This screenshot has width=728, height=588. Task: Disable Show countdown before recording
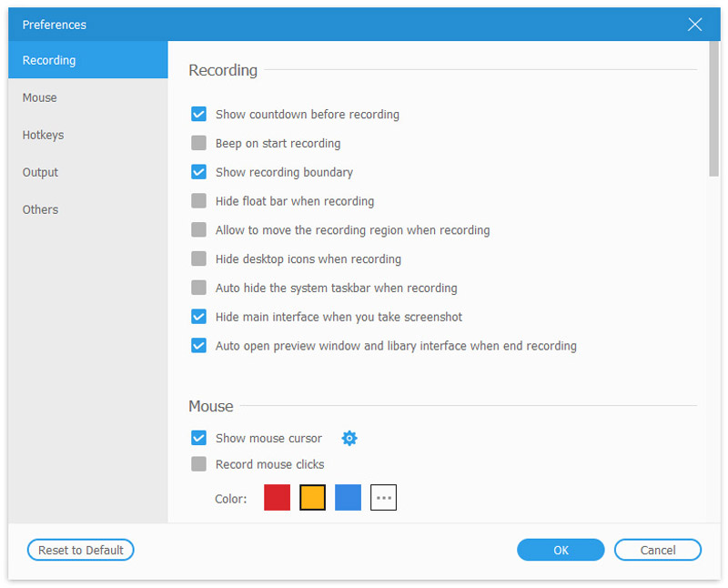(x=198, y=115)
